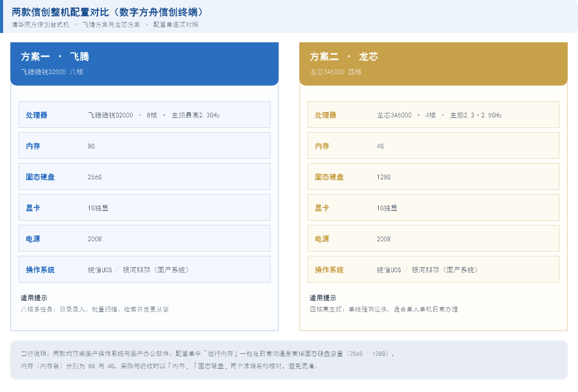Click 电源 label in 飞腾 card

click(33, 239)
